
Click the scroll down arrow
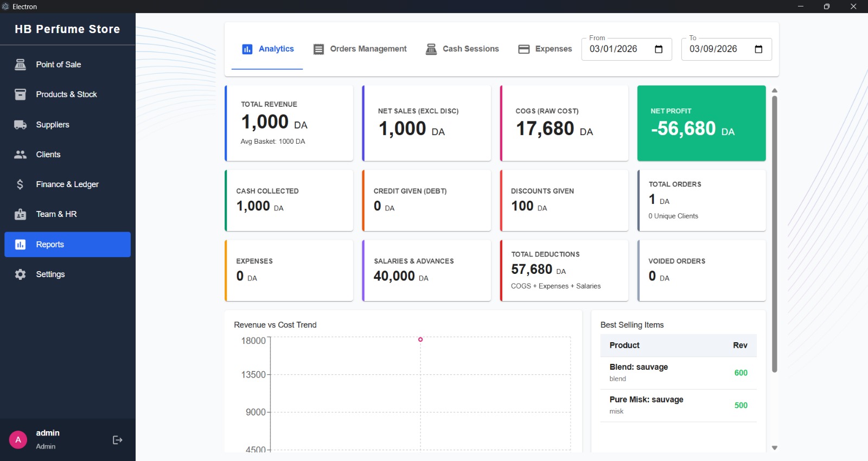(774, 448)
